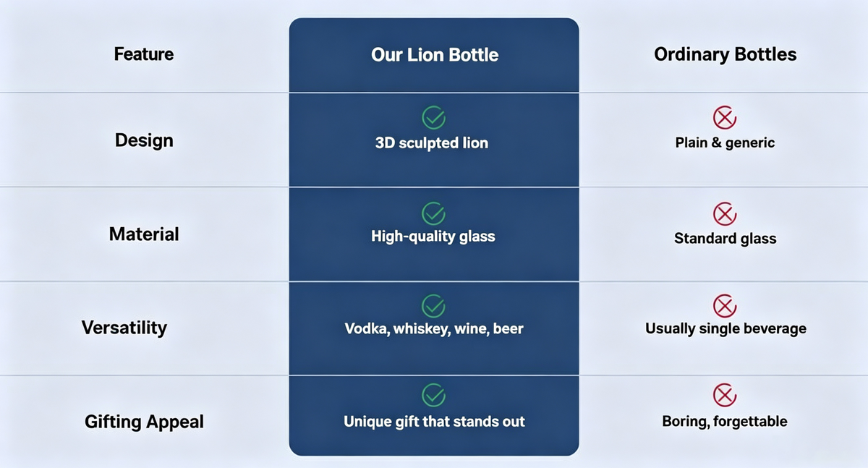
Task: Click the Unique gift that stands out text
Action: click(x=434, y=421)
